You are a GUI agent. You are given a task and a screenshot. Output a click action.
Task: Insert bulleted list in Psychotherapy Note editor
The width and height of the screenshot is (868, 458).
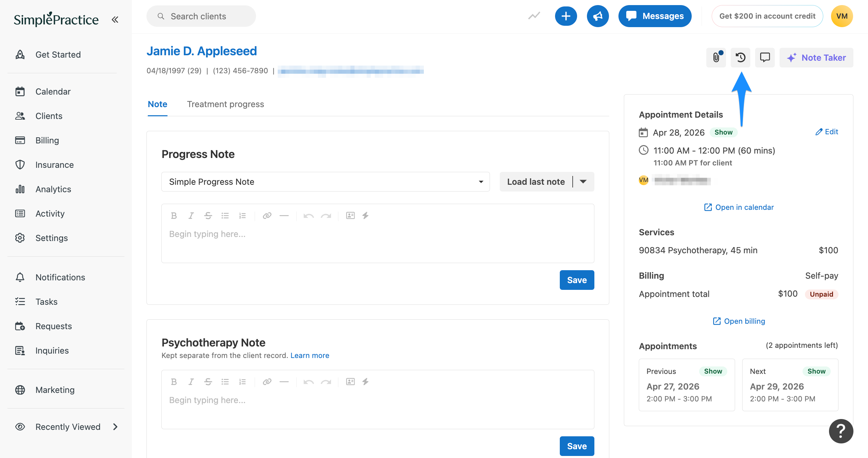click(225, 382)
